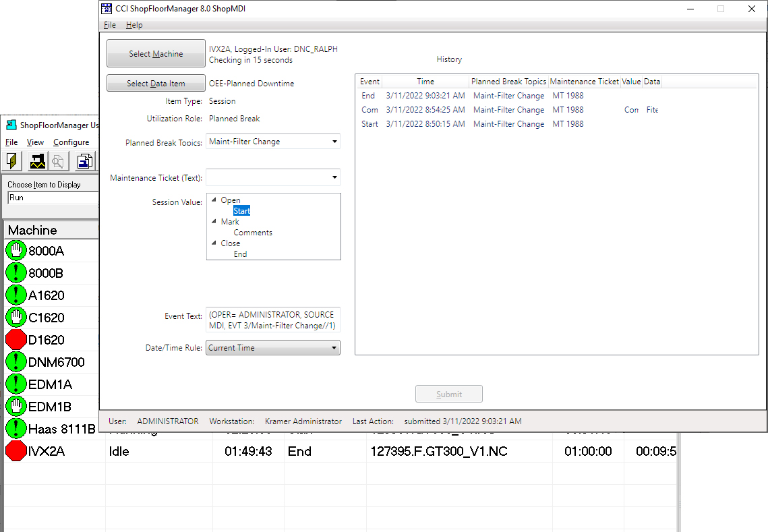Click the 8000A hand status icon

click(x=16, y=250)
